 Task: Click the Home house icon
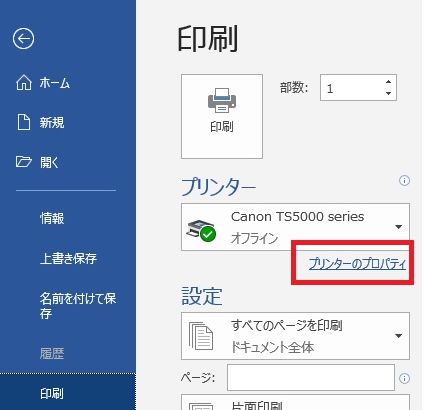24,83
